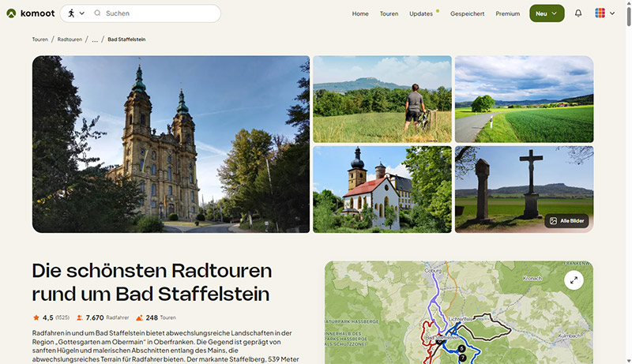The width and height of the screenshot is (632, 364).
Task: Open the sport type selector dropdown
Action: 75,13
